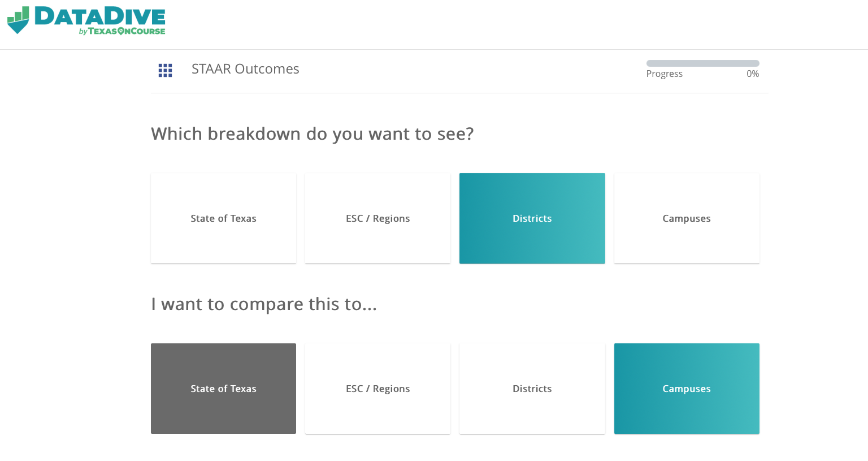Click the DataDive wordmark in the header
868x461 pixels.
(x=100, y=16)
